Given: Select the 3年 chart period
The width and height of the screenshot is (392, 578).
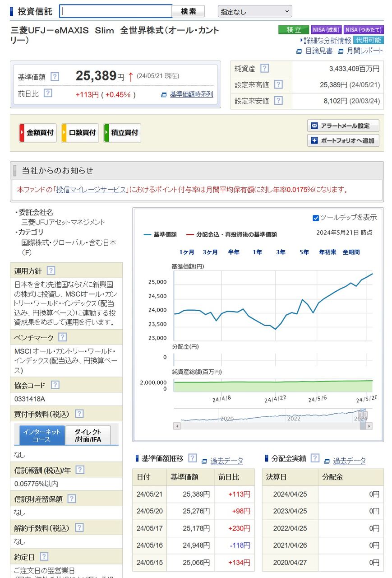Looking at the screenshot, I should coord(281,252).
